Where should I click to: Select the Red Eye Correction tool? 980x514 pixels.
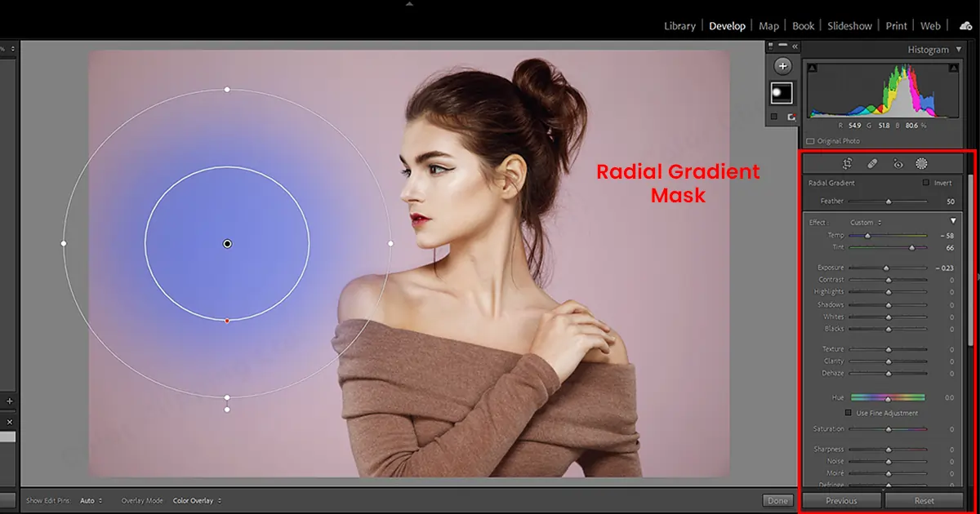(898, 164)
